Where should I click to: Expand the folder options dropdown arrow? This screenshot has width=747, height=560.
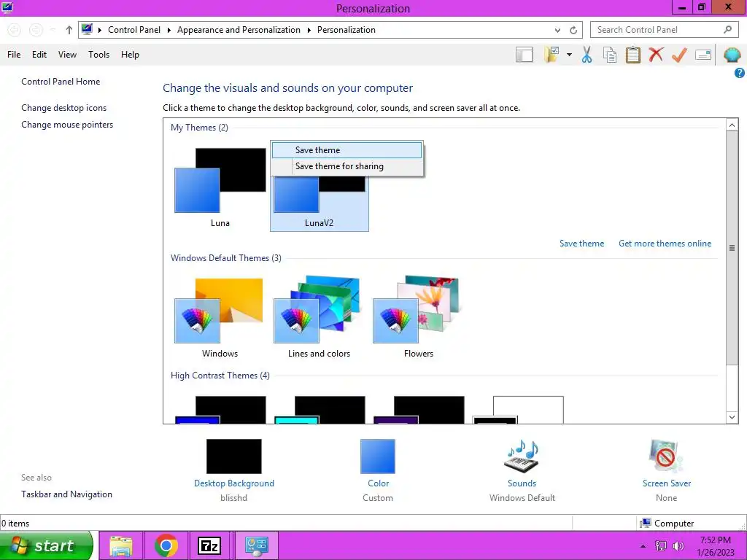point(569,55)
